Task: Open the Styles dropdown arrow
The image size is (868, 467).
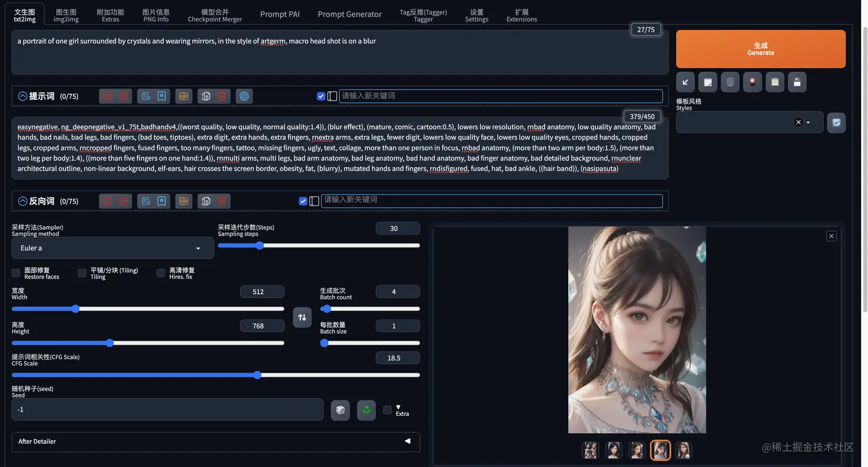Action: (x=808, y=122)
